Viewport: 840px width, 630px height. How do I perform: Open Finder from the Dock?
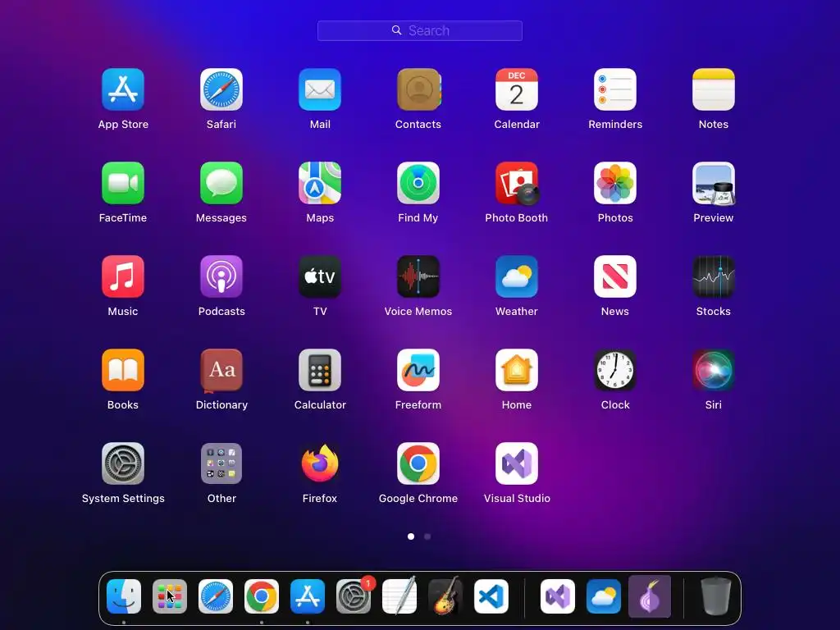click(x=124, y=596)
